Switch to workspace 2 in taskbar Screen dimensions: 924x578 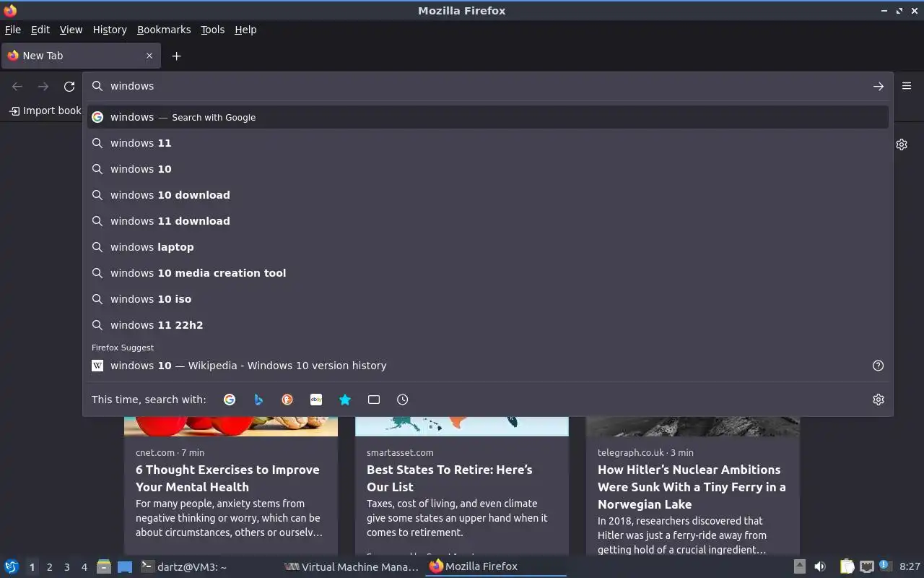click(49, 567)
